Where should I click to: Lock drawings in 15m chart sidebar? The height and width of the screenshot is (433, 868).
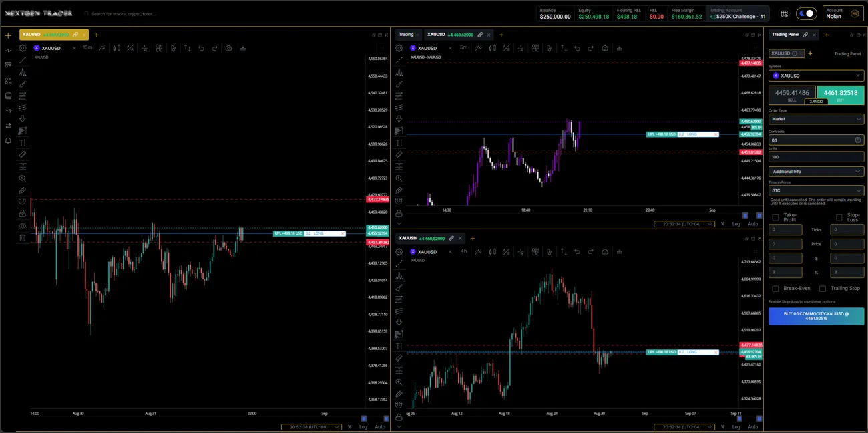click(x=23, y=214)
